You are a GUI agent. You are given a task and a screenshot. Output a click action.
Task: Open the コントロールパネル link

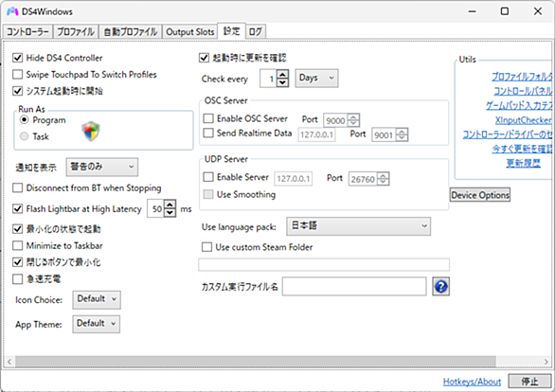pyautogui.click(x=523, y=91)
